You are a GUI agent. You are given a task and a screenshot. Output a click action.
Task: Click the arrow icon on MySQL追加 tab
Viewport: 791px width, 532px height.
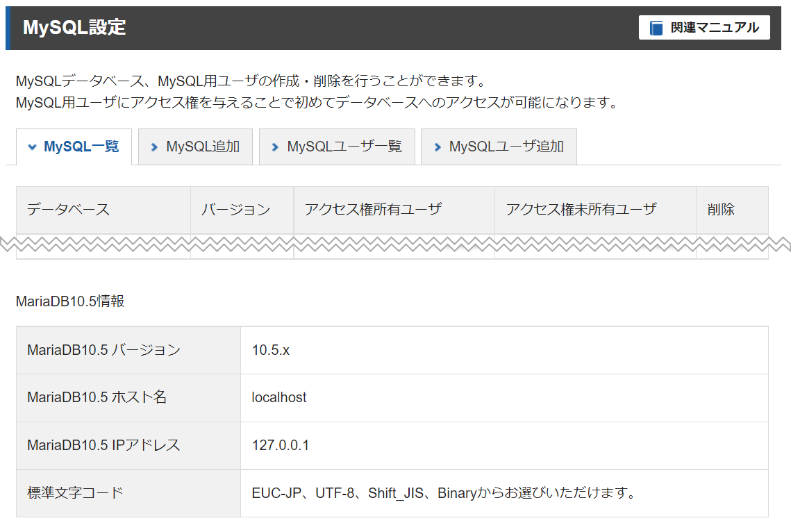(x=154, y=147)
